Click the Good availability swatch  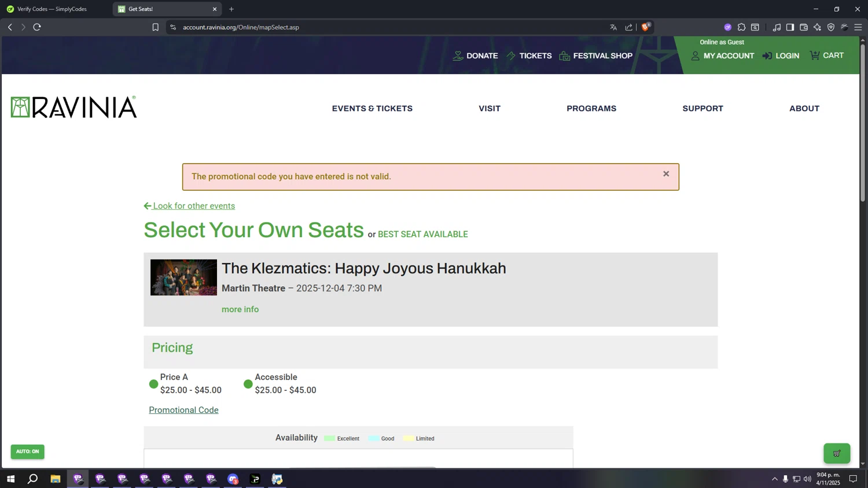373,438
